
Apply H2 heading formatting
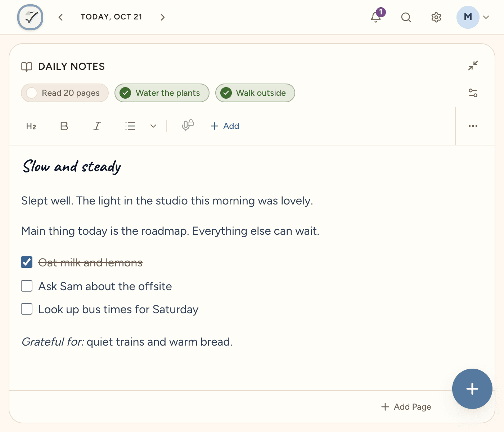pyautogui.click(x=31, y=126)
